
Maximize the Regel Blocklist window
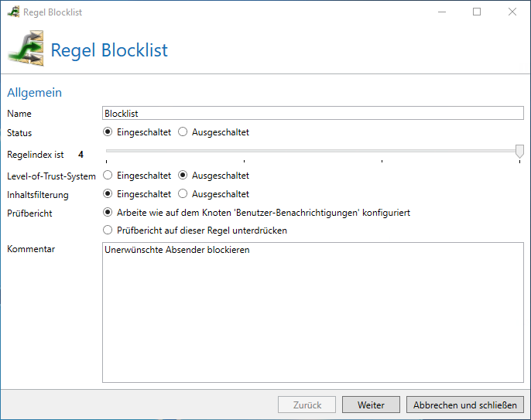[x=477, y=12]
